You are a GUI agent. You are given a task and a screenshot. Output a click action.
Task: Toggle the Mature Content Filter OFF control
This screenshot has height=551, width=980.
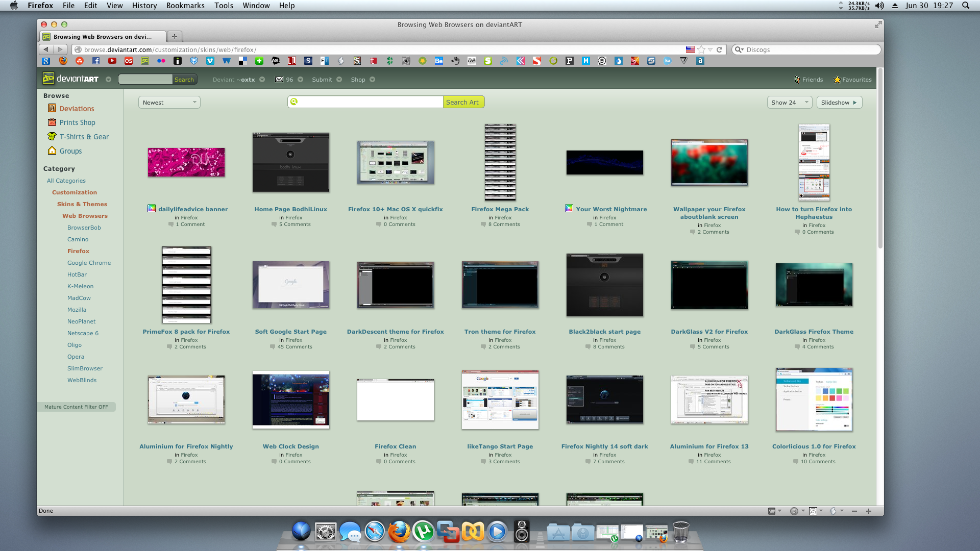pyautogui.click(x=76, y=407)
